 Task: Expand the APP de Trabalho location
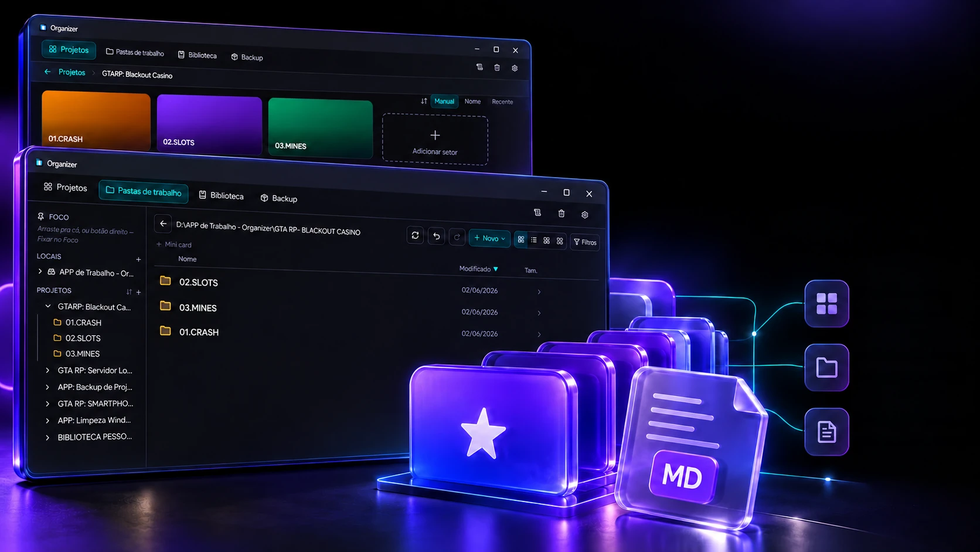point(40,272)
